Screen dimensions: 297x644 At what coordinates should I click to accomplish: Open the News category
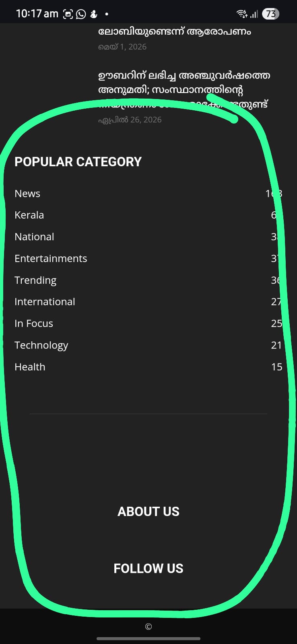27,194
